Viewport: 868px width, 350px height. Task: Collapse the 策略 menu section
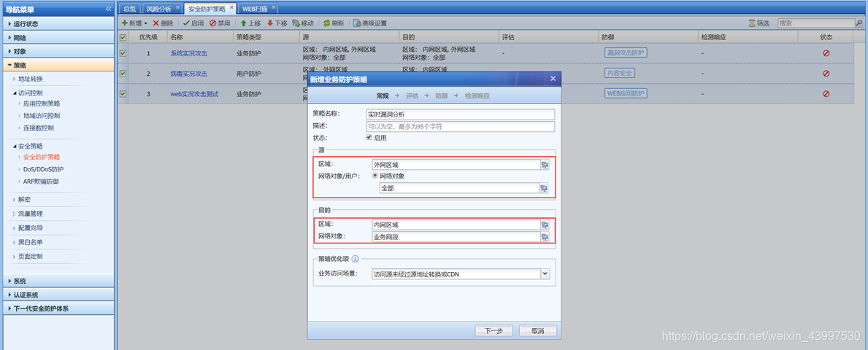click(x=58, y=65)
